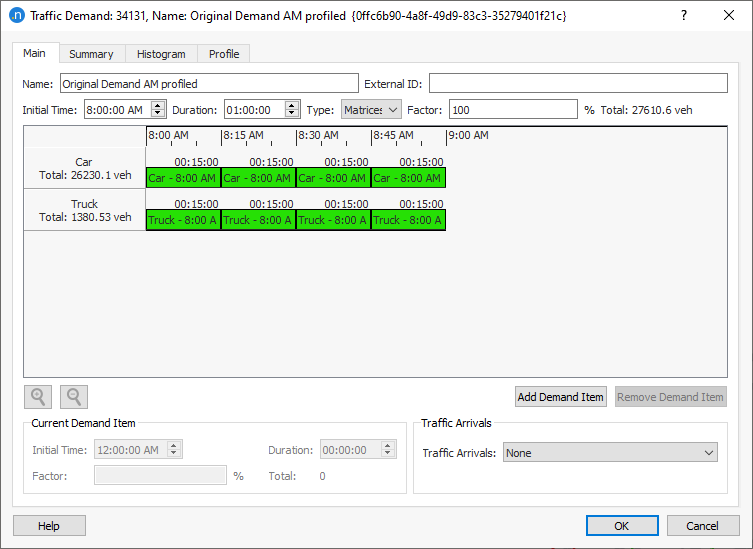Select third Truck demand item starting 8:30 AM
Viewport: 753px width, 549px height.
333,220
